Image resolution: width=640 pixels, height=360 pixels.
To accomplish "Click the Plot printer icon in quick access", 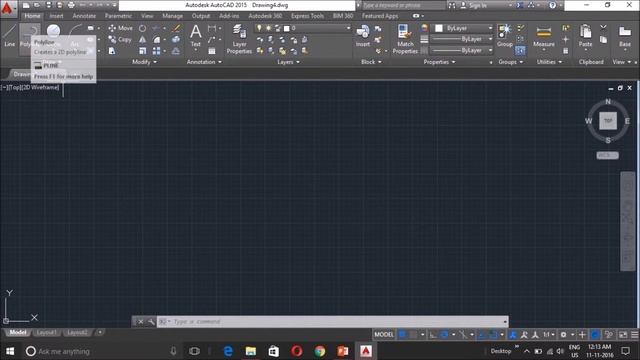I will [x=71, y=5].
